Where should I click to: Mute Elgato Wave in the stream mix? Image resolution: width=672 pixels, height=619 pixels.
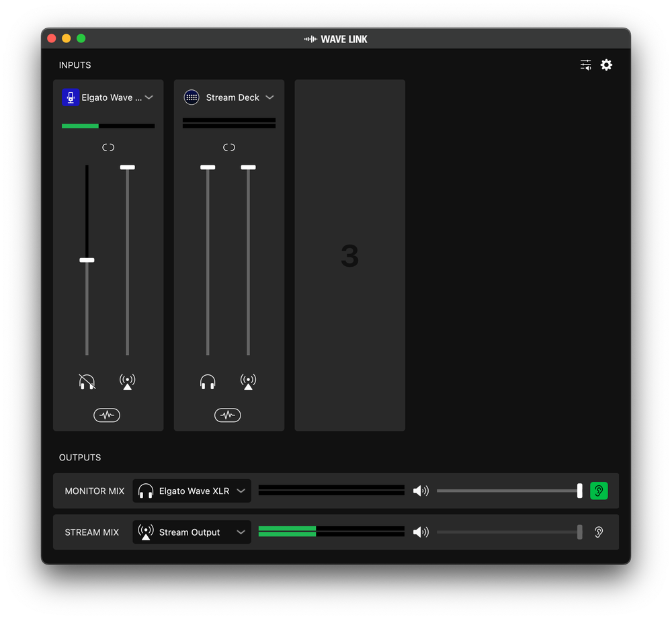tap(127, 382)
